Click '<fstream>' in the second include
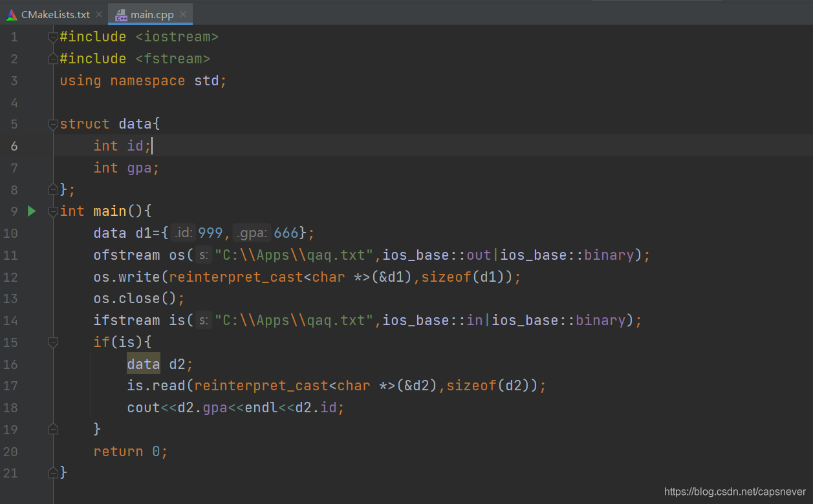This screenshot has width=813, height=504. 173,59
